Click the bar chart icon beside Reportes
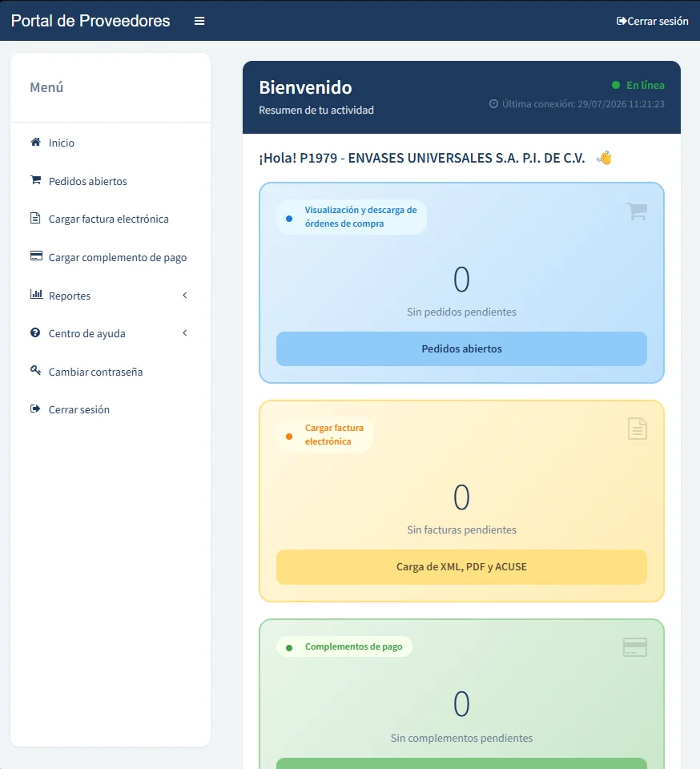Screen dimensions: 700x769 pyautogui.click(x=36, y=294)
